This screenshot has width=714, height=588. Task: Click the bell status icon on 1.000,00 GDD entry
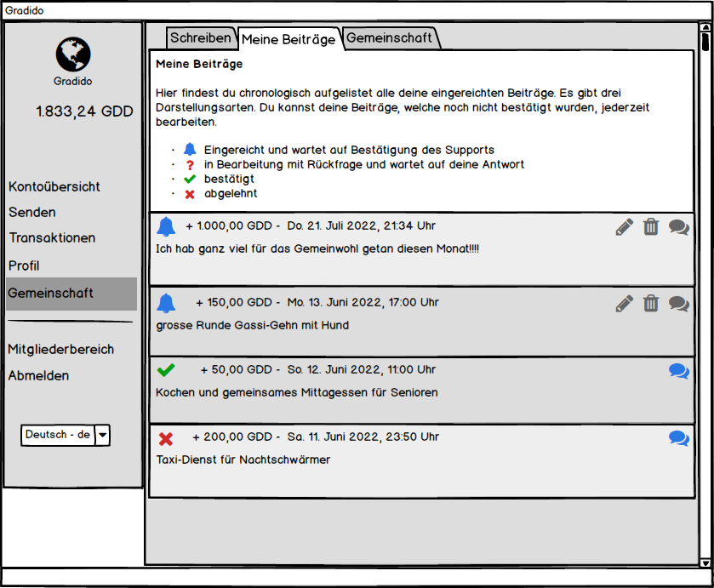click(166, 227)
